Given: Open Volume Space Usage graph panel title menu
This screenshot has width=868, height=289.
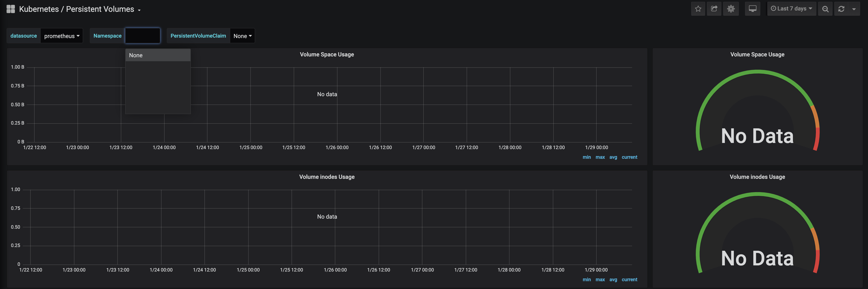Looking at the screenshot, I should (327, 54).
